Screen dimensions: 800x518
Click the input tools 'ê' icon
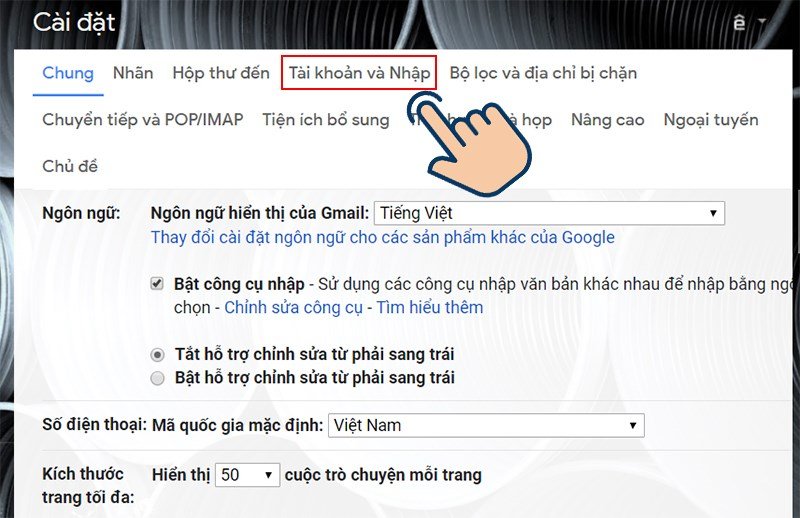(x=739, y=22)
